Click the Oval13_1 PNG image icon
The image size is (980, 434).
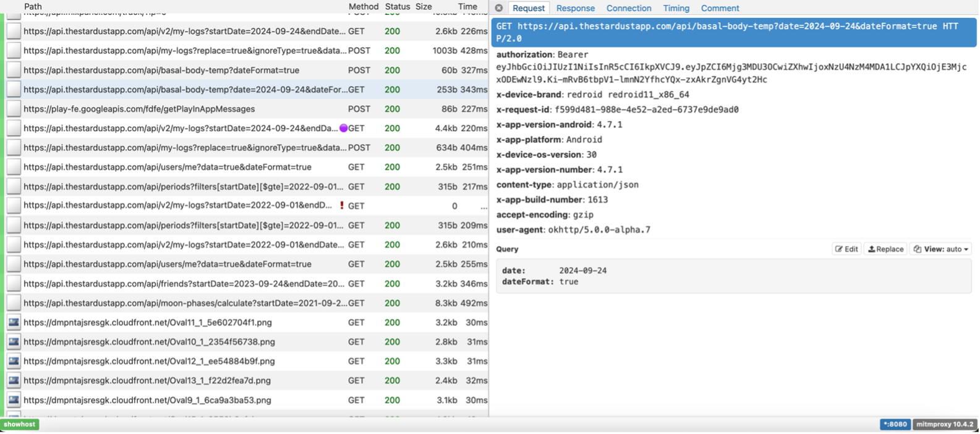pyautogui.click(x=14, y=381)
